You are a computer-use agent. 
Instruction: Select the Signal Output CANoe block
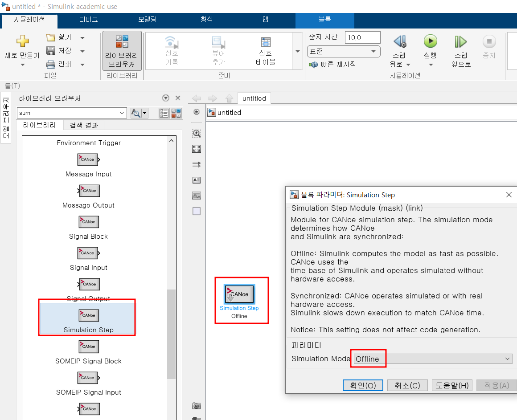coord(88,284)
